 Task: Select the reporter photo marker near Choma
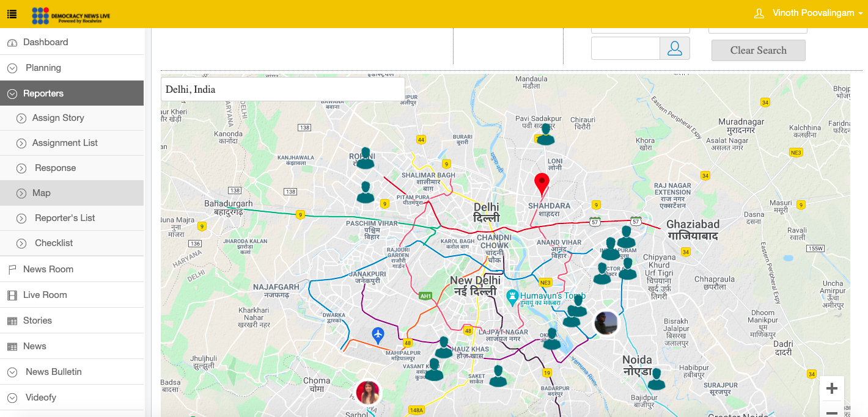368,393
